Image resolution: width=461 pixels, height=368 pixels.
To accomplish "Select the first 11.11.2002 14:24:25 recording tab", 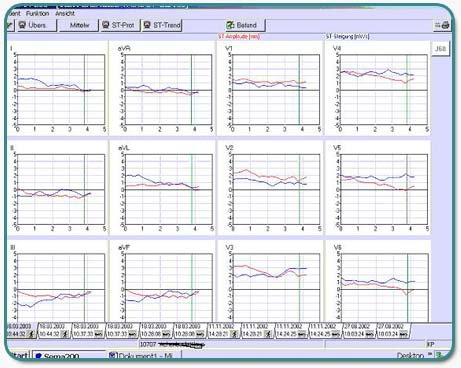I will coord(291,330).
